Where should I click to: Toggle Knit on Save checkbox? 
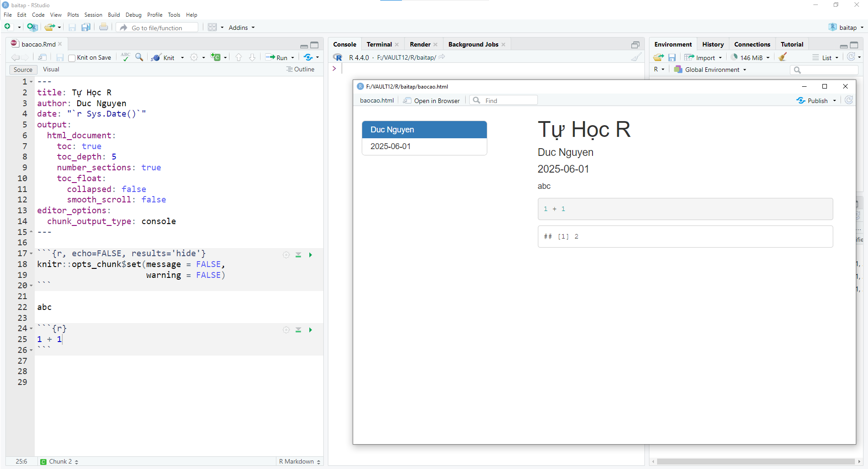pyautogui.click(x=71, y=58)
